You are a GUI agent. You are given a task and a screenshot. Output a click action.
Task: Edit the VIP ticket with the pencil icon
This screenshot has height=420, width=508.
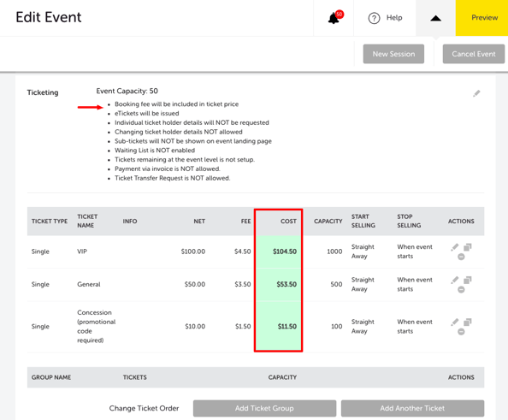455,247
